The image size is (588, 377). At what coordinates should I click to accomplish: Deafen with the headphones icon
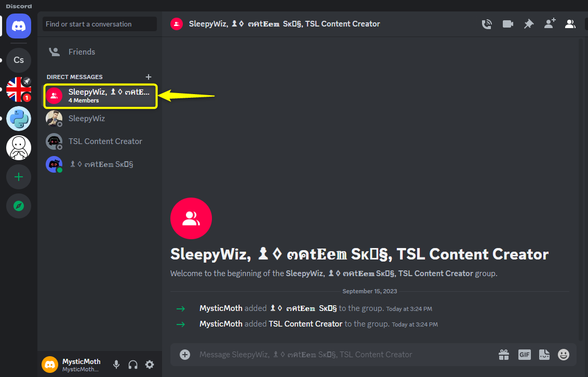click(x=133, y=365)
